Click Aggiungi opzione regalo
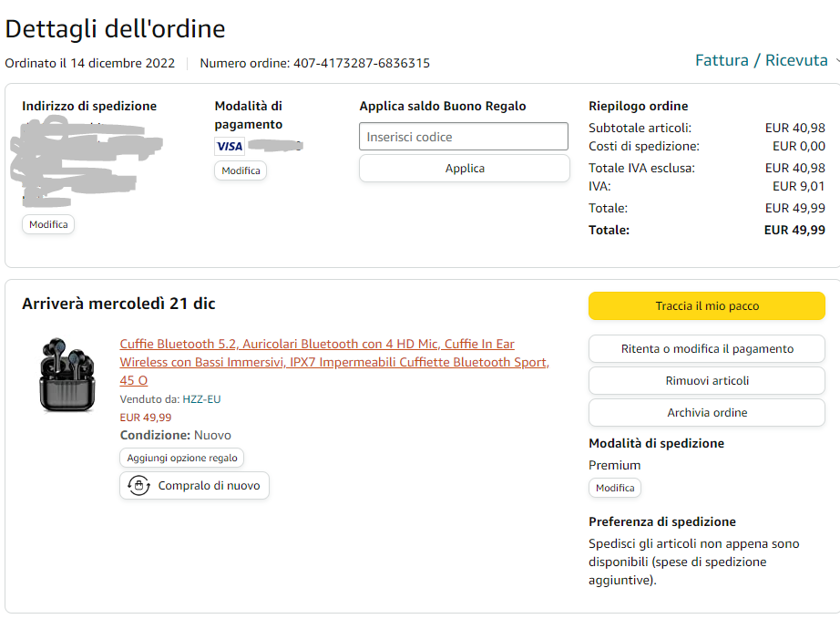This screenshot has height=619, width=840. click(182, 458)
